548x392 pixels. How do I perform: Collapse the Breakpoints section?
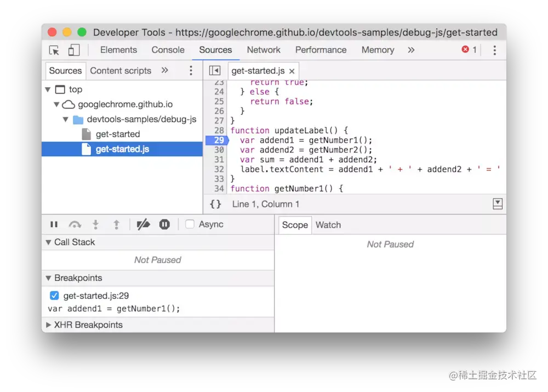(48, 279)
